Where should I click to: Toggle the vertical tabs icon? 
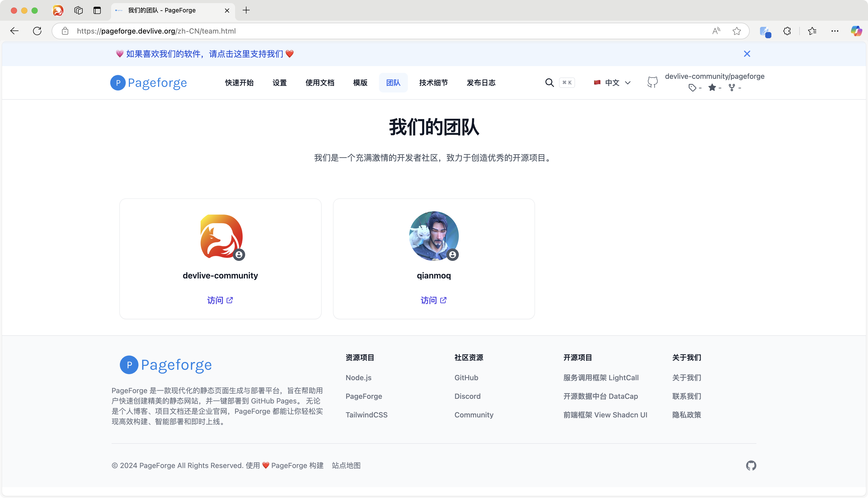pyautogui.click(x=97, y=10)
